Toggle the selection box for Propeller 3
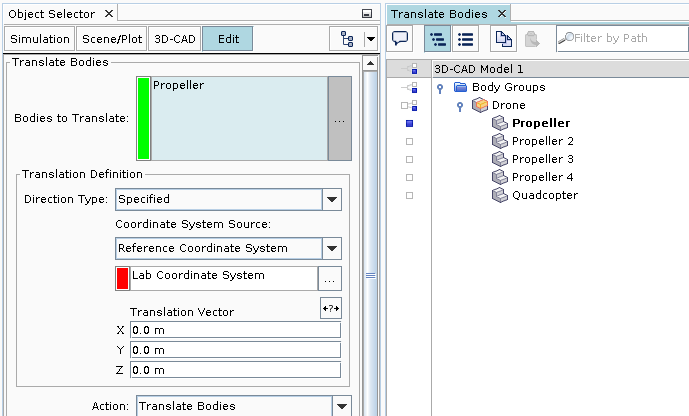 click(409, 159)
